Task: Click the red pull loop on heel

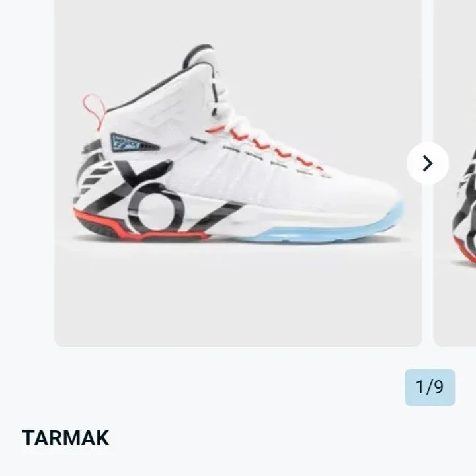Action: (95, 109)
